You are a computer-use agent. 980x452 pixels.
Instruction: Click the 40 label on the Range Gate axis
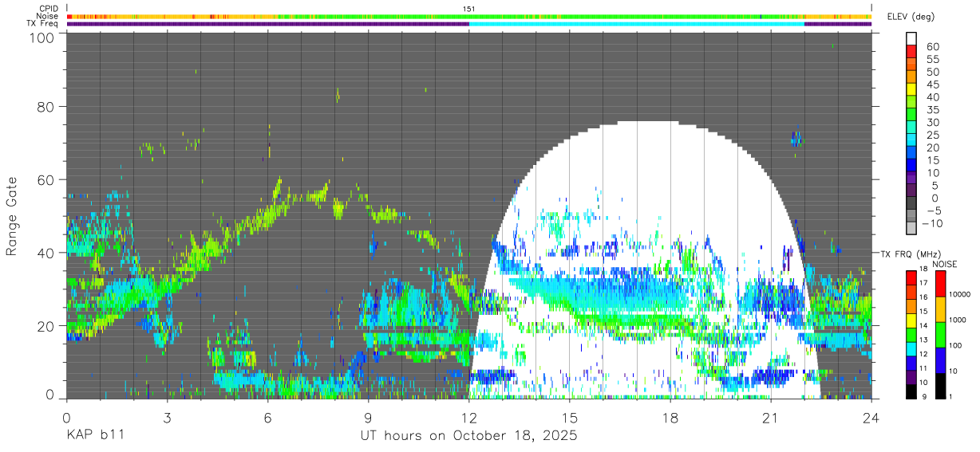(47, 253)
